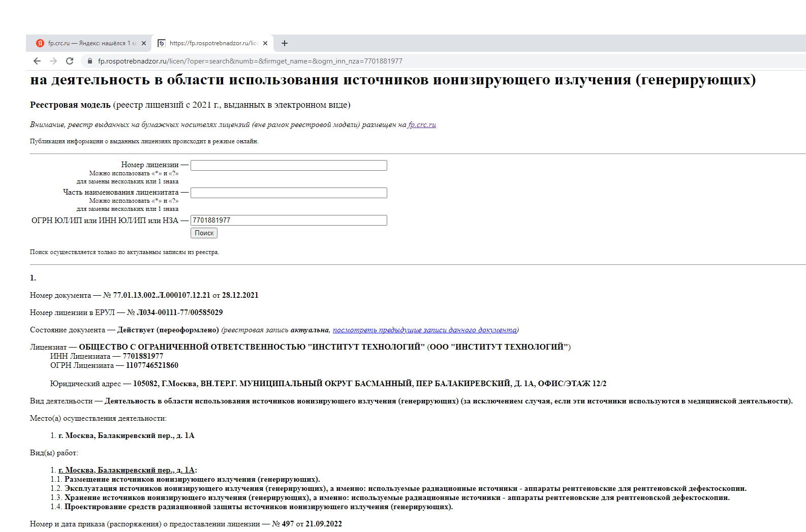Click the padlock site security icon
806x532 pixels.
pyautogui.click(x=90, y=61)
